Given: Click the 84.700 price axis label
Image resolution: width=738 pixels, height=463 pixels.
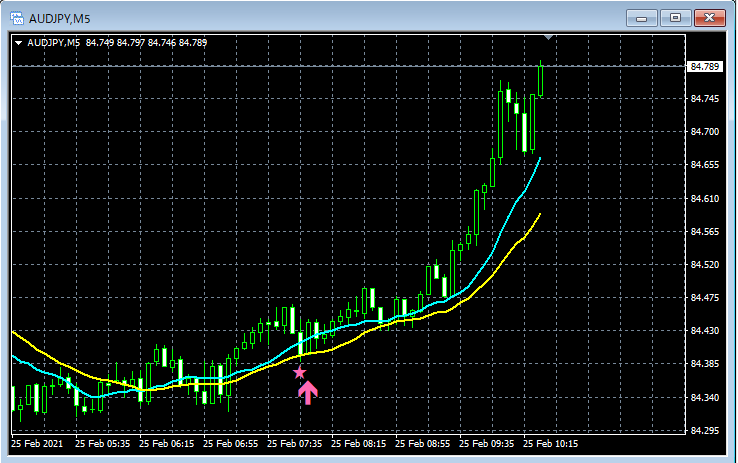Looking at the screenshot, I should coord(705,132).
